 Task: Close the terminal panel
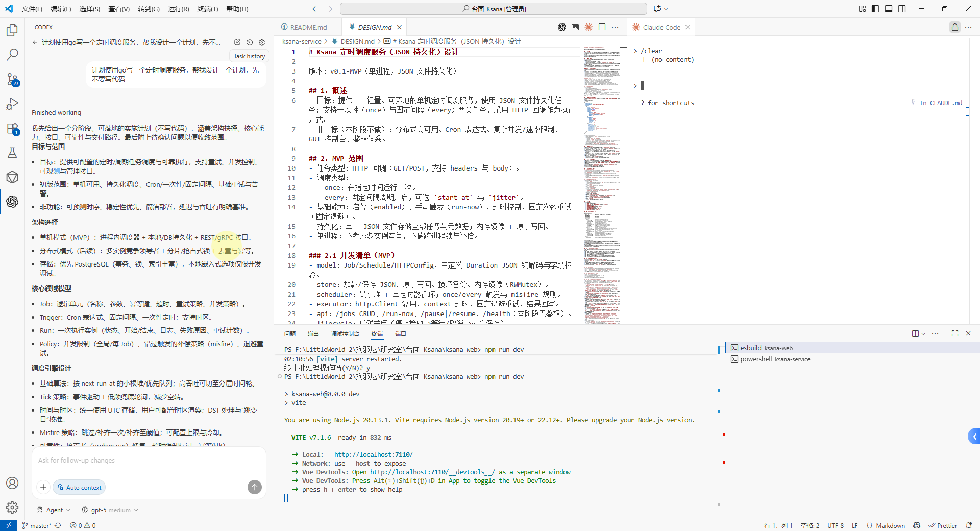click(x=968, y=333)
